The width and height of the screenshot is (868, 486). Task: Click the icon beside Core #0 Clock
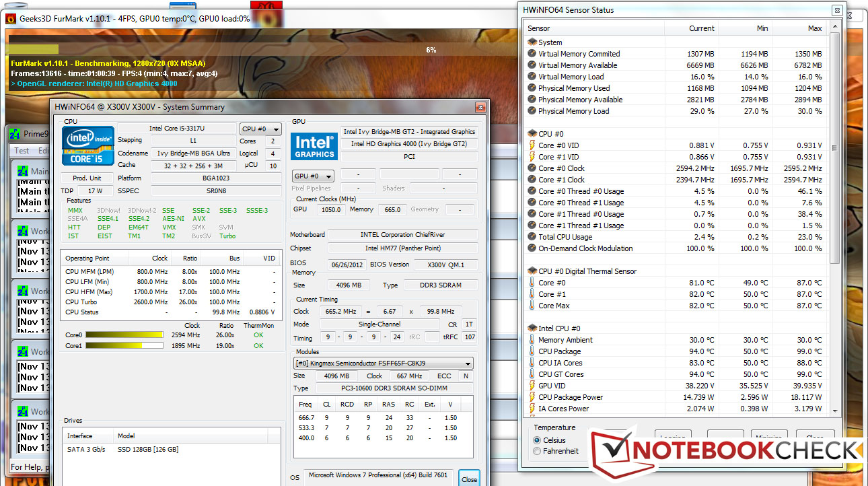pyautogui.click(x=532, y=168)
